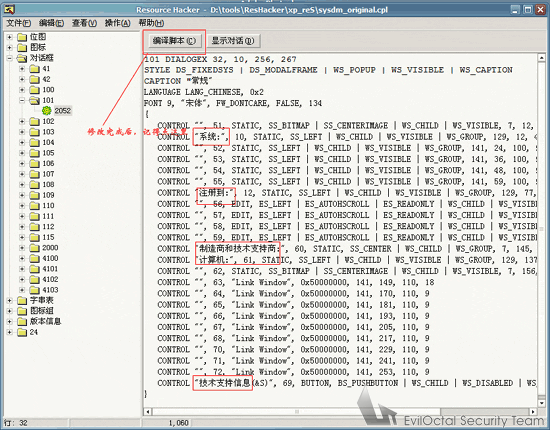Click the "行: 32" status bar entry

(16, 423)
